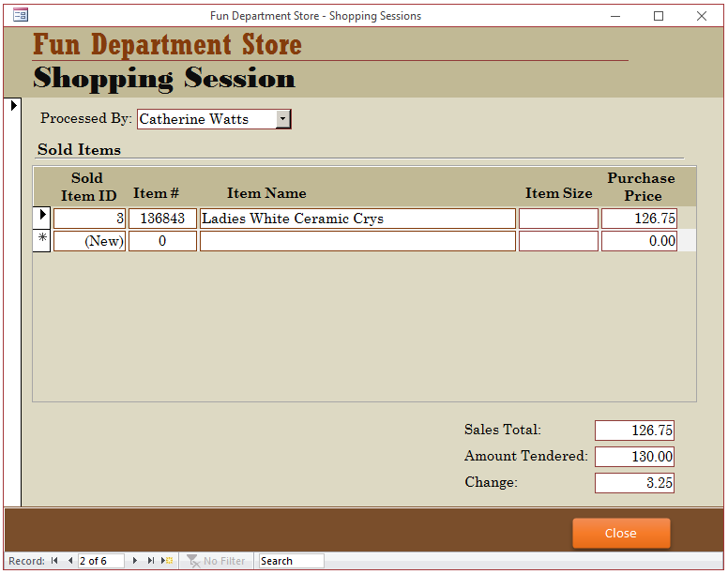Image resolution: width=728 pixels, height=574 pixels.
Task: Create new blank record button
Action: (x=167, y=561)
